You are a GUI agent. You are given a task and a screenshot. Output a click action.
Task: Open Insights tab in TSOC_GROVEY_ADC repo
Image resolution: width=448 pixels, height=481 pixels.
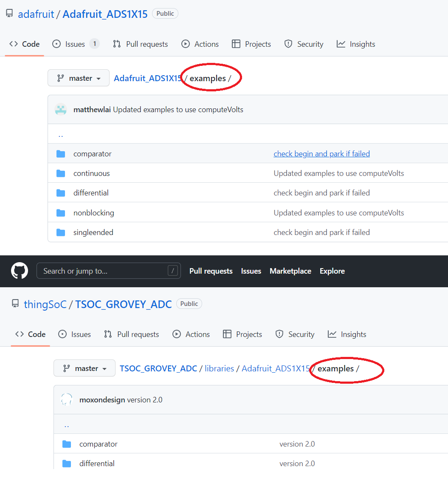point(347,334)
